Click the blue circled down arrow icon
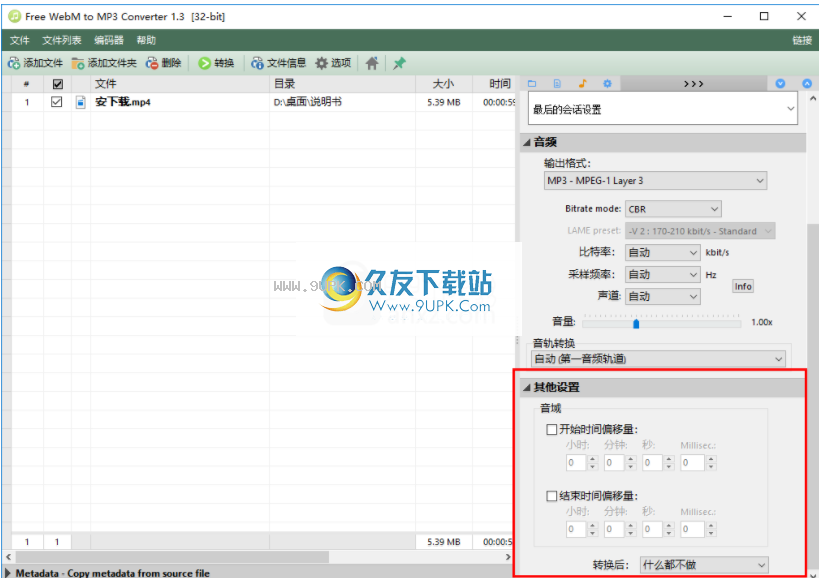819x578 pixels. point(780,84)
